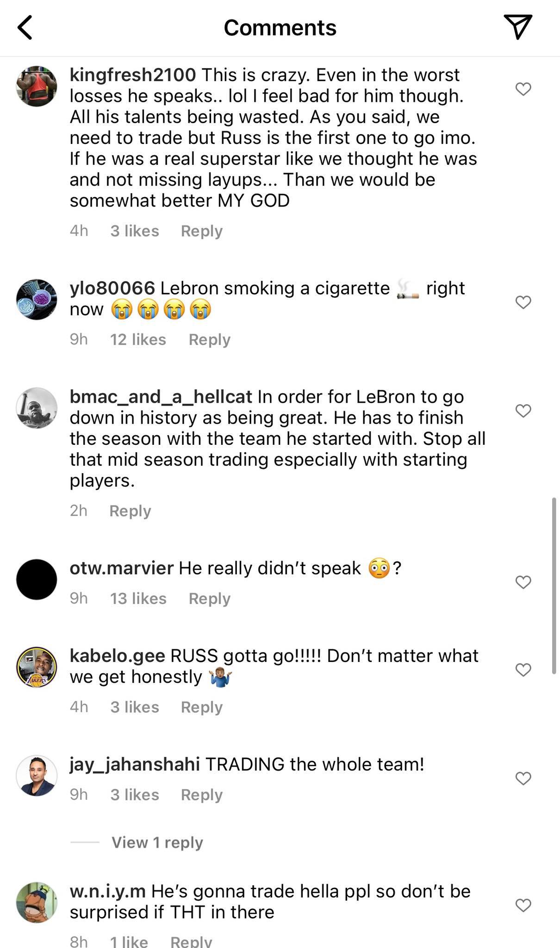Like kabelo.gee's comment via heart icon
Viewport: 560px width, 948px height.
point(523,669)
